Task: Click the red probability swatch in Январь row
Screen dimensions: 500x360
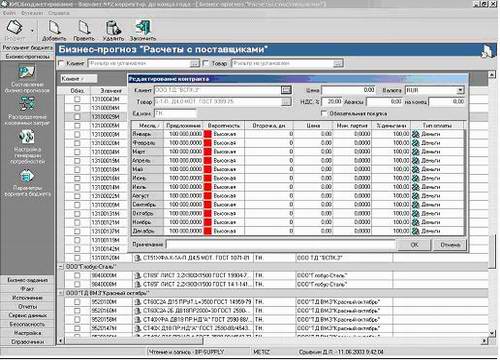Action: [208, 134]
